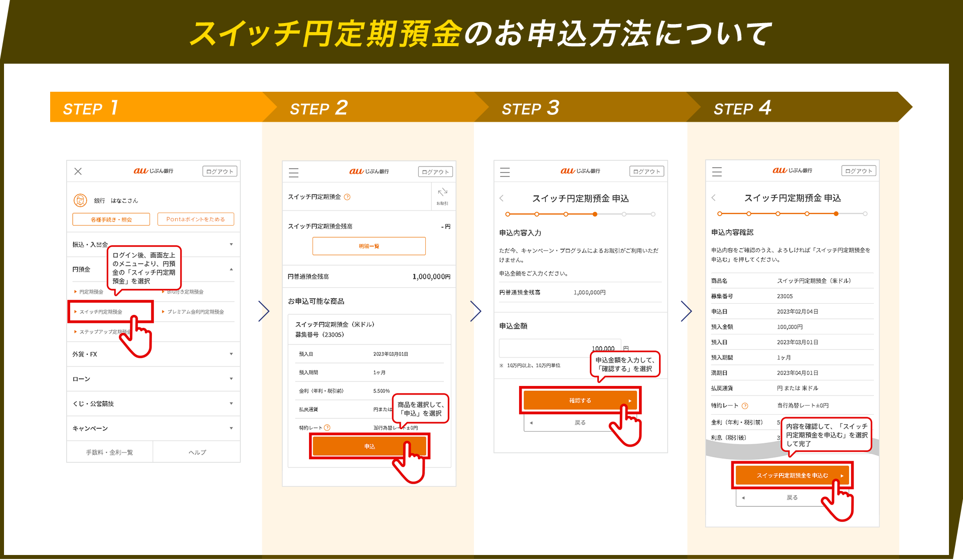963x560 pixels.
Task: Open プレミアム金利円定期預金 submenu link
Action: (195, 312)
